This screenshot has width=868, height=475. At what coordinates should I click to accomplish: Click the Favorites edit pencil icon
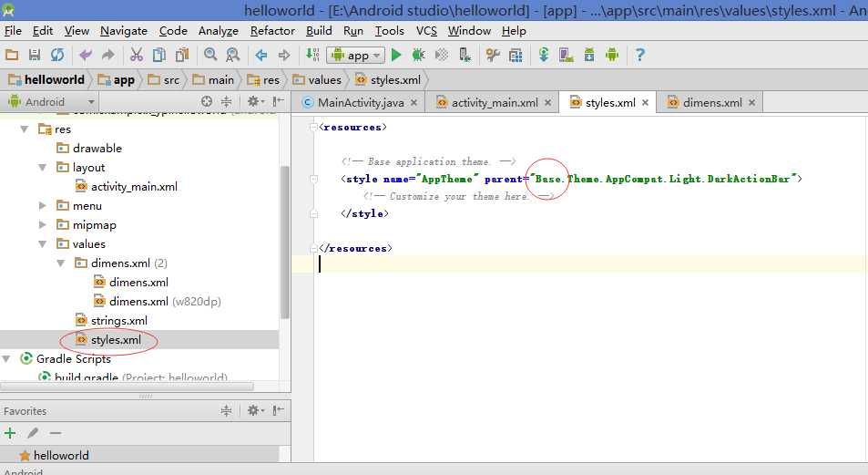coord(33,433)
